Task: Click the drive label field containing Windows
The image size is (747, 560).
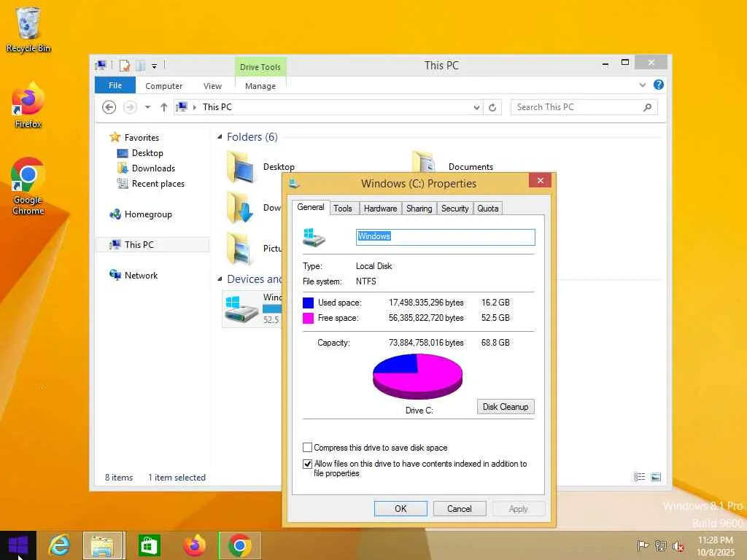Action: (x=446, y=237)
